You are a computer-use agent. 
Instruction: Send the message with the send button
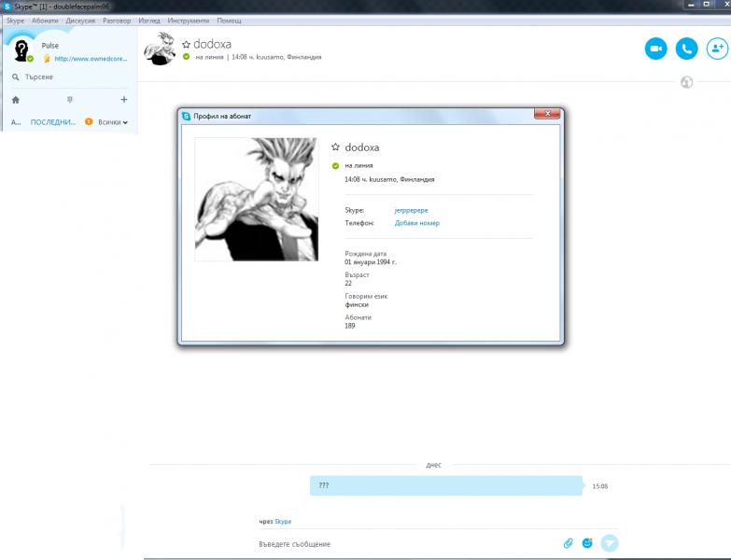coord(610,543)
